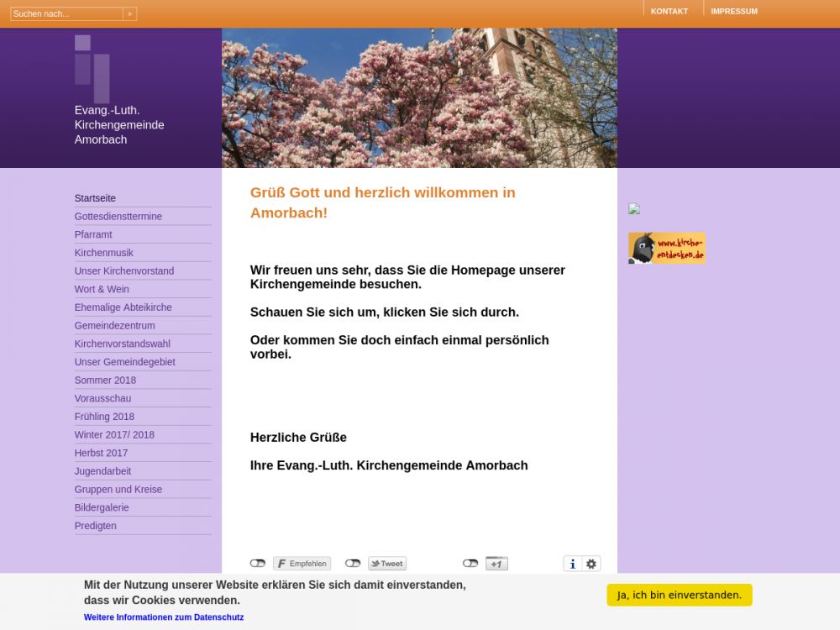The height and width of the screenshot is (630, 840).
Task: Accept cookies with "Ja, ich bin einverstanden"
Action: pos(679,595)
